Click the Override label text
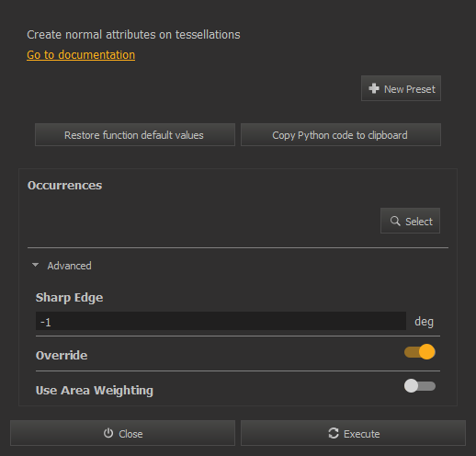Viewport: 476px width, 456px height. [62, 356]
